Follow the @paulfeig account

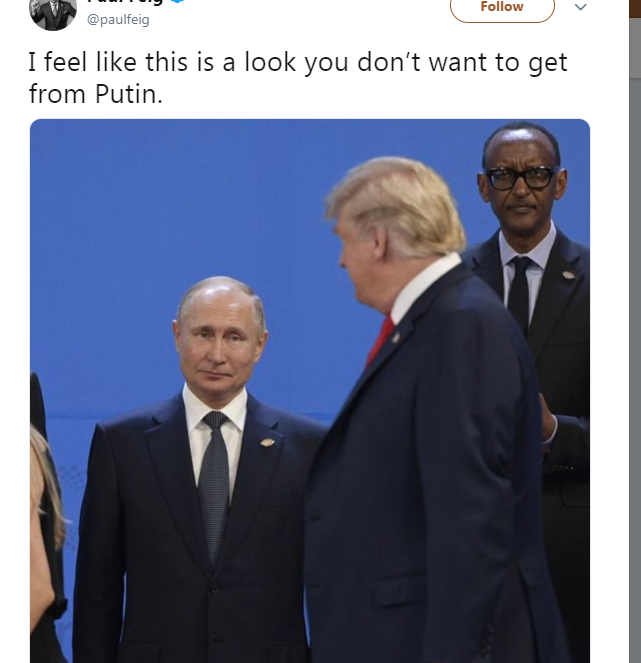click(502, 8)
